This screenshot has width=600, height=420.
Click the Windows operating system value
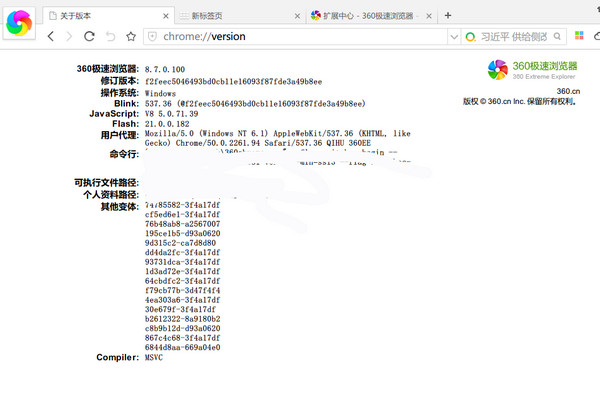tap(160, 93)
